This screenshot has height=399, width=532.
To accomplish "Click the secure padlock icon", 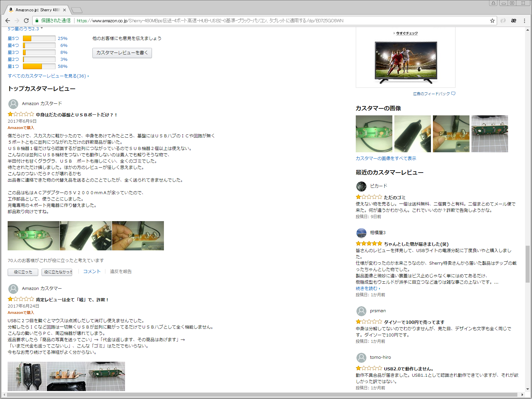I will pyautogui.click(x=37, y=21).
